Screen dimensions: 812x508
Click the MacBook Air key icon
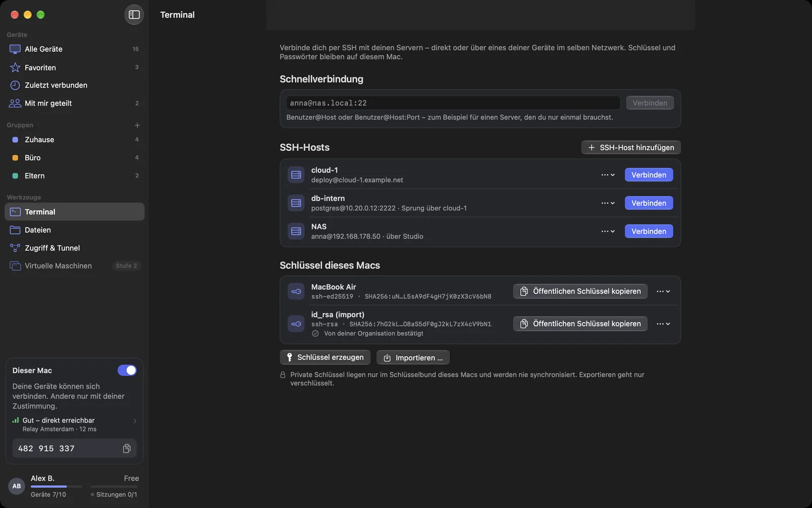click(296, 292)
